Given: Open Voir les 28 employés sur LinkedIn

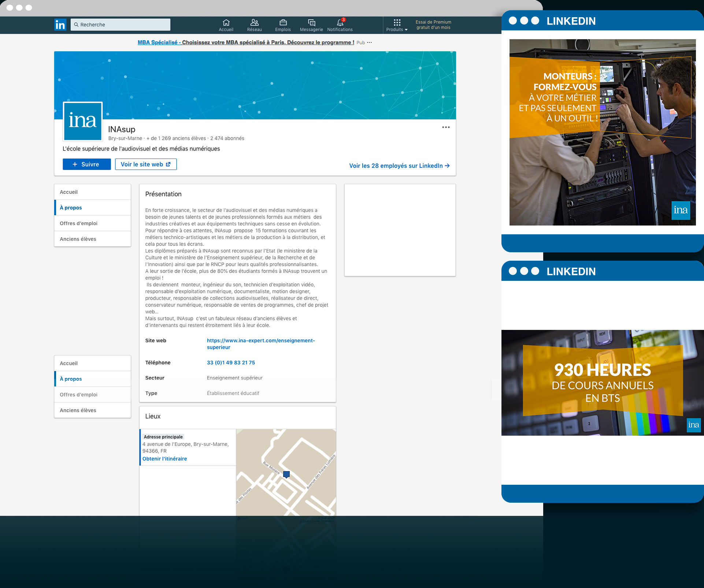Looking at the screenshot, I should coord(399,166).
